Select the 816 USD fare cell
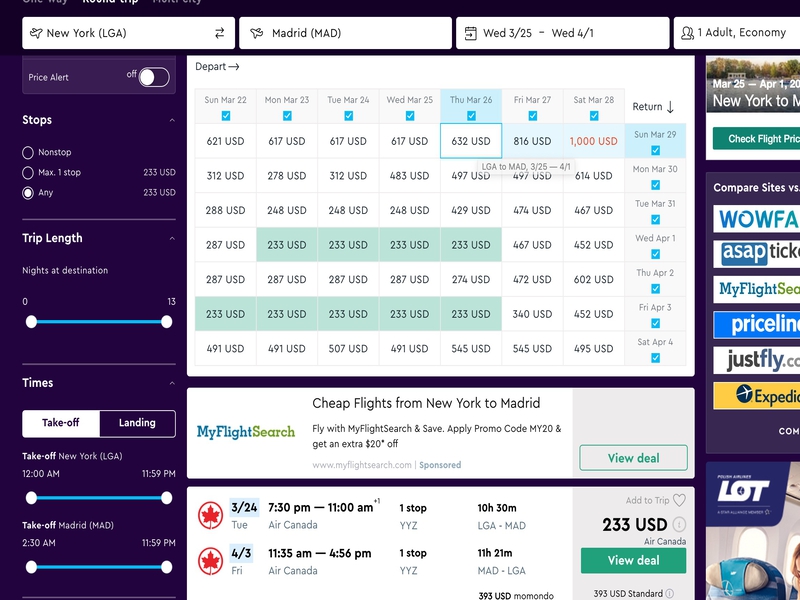Screen dimensions: 800x600 point(532,141)
